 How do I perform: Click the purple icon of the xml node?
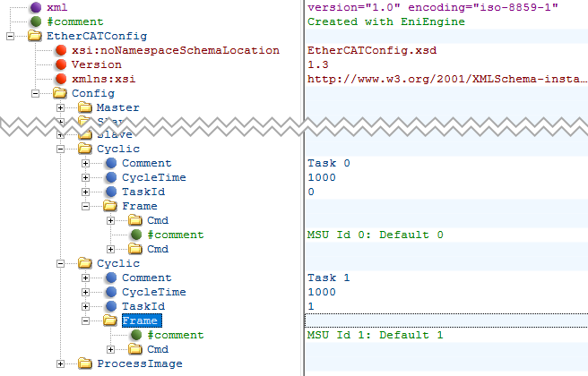click(36, 7)
